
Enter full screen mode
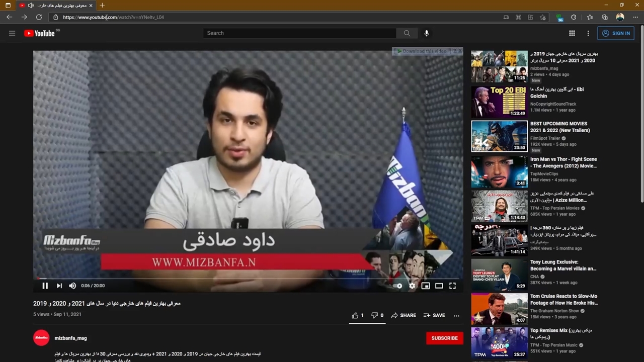pos(452,286)
